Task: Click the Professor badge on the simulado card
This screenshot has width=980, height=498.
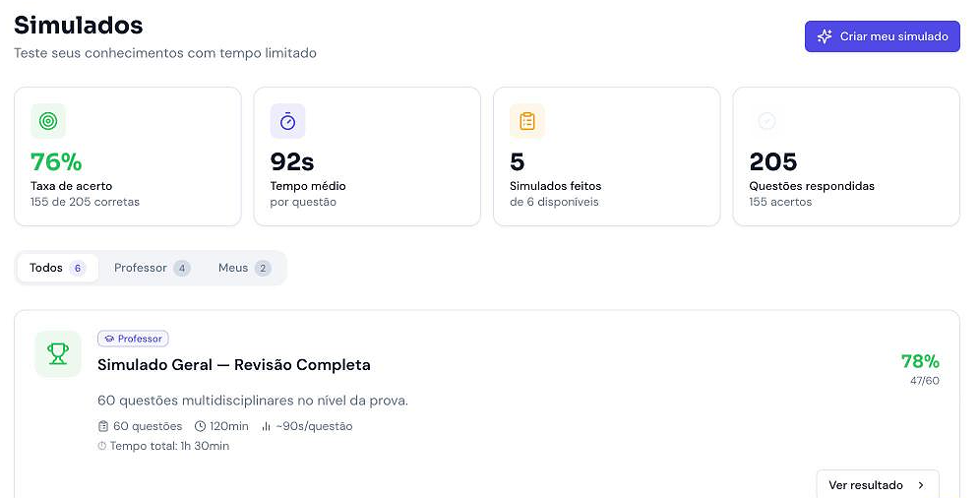Action: (x=133, y=339)
